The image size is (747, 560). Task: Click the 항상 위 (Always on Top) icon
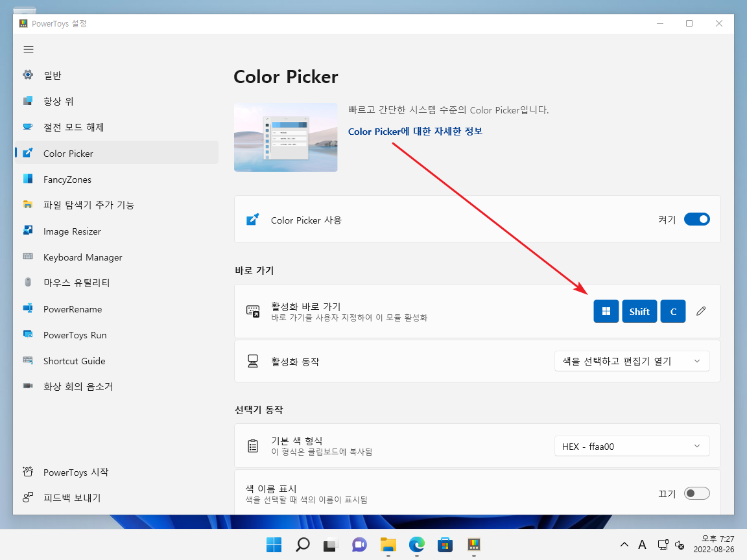point(28,100)
